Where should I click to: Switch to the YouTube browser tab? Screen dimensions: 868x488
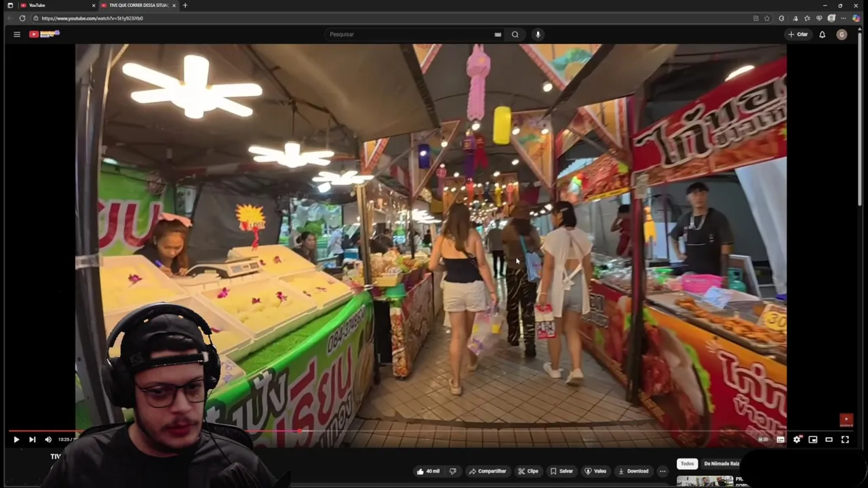(x=57, y=5)
